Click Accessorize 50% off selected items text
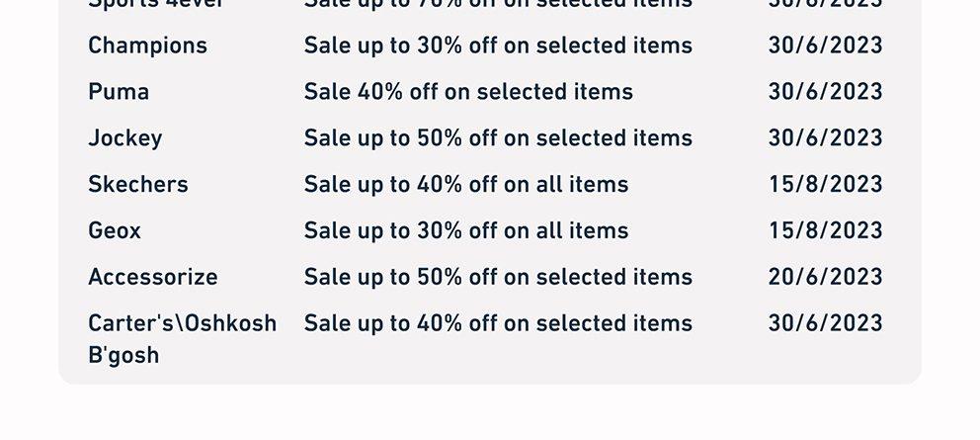This screenshot has width=980, height=440. pyautogui.click(x=498, y=277)
